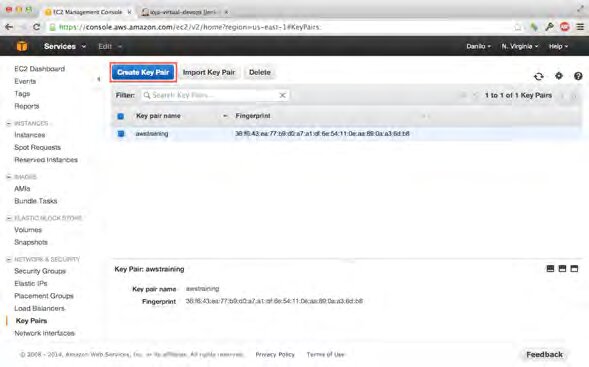Open the Help dropdown menu
The image size is (589, 367).
point(558,46)
